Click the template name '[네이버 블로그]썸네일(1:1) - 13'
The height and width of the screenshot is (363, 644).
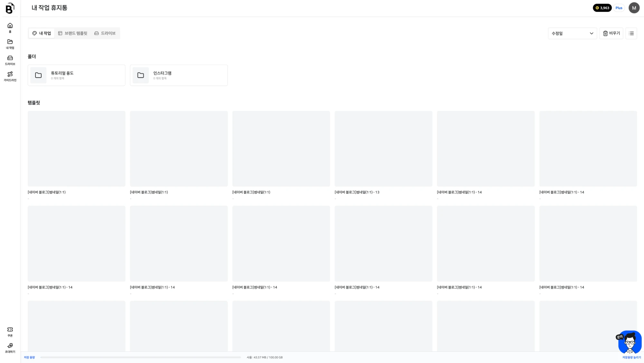pos(357,192)
